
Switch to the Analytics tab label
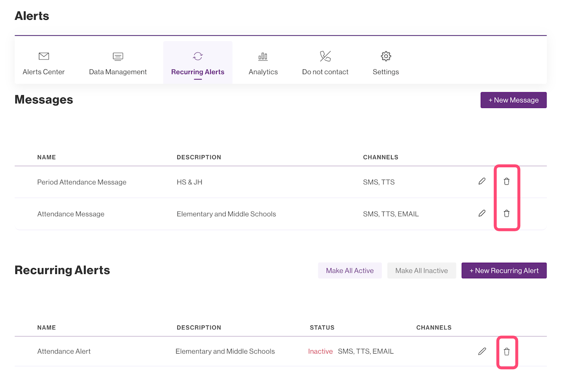[x=263, y=72]
